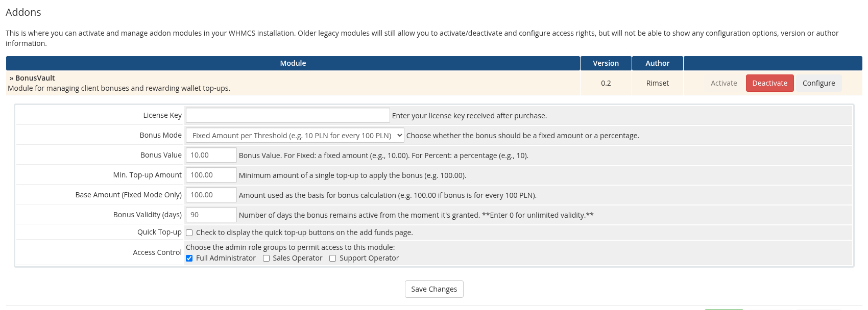Screen dimensions: 868x310
Task: Click the BonusVault module name
Action: pos(35,78)
